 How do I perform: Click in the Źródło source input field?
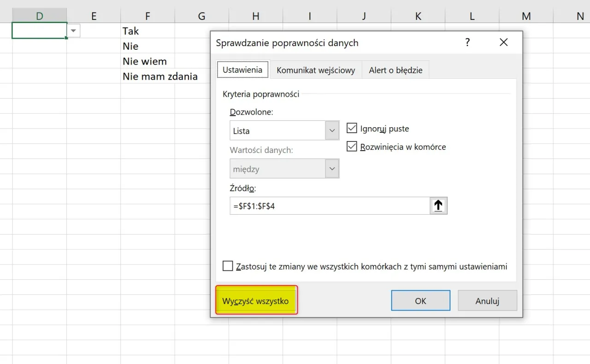pos(329,206)
